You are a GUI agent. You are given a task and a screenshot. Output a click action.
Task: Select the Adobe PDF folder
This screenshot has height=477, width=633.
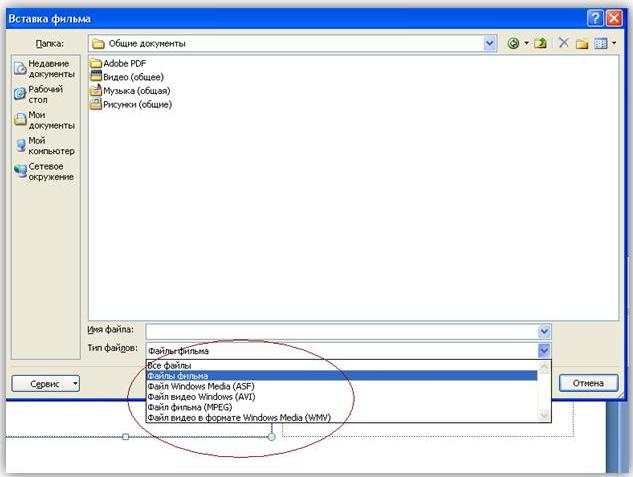[x=118, y=63]
